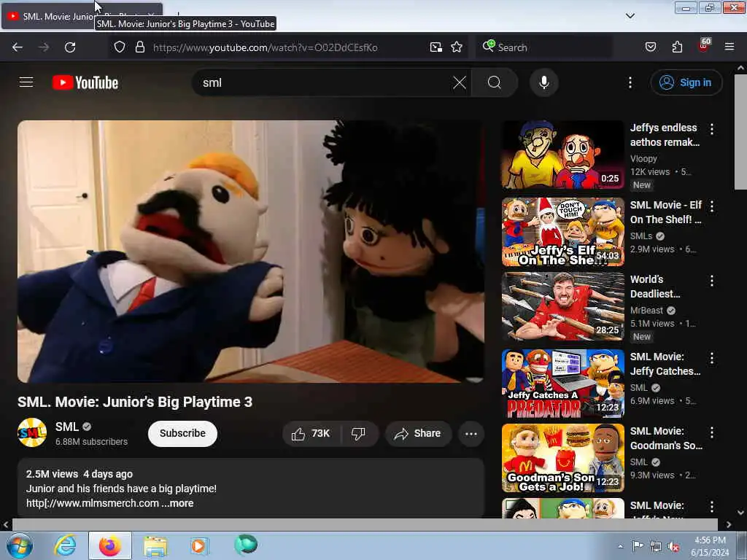Screen dimensions: 747x560
Task: Start voice search with the microphone icon
Action: coord(544,82)
